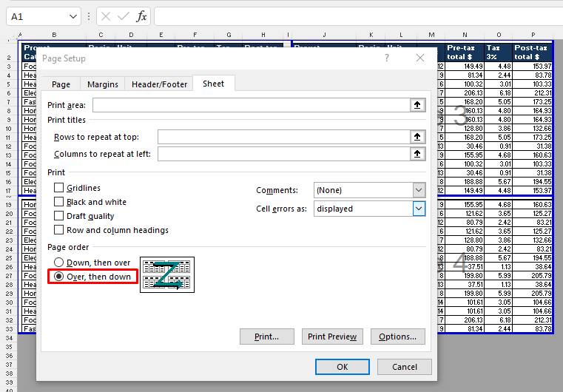Click the formula bar Enter checkmark icon
This screenshot has height=392, width=563.
click(x=123, y=16)
